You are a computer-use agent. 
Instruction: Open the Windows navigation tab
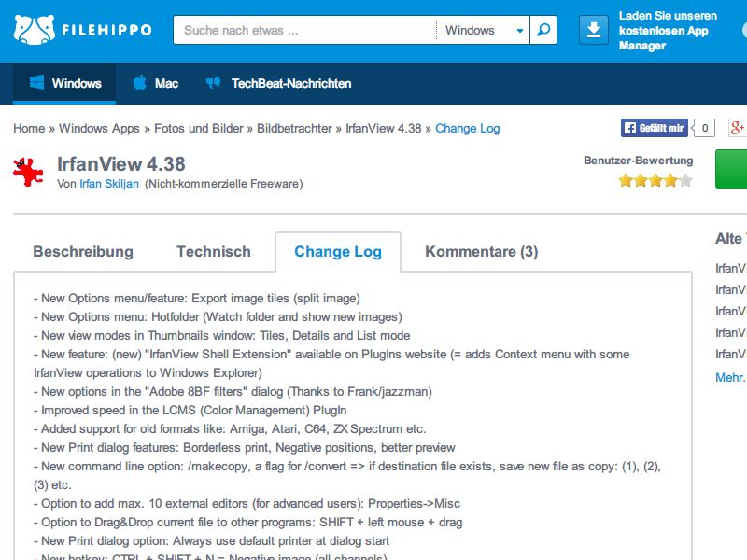pyautogui.click(x=64, y=83)
